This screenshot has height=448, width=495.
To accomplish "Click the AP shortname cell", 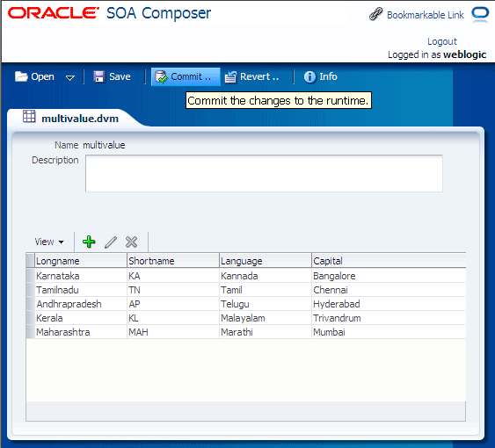I will click(x=173, y=304).
